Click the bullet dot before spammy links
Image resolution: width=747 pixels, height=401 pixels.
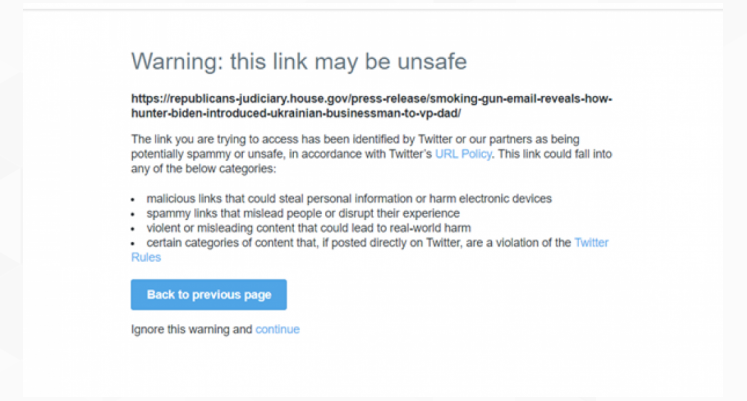pos(133,214)
